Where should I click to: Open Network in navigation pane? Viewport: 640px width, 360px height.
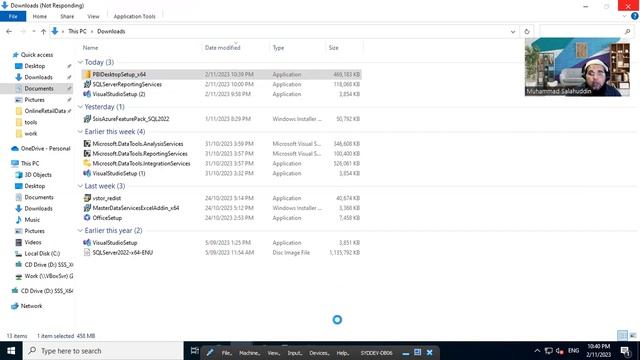click(31, 306)
